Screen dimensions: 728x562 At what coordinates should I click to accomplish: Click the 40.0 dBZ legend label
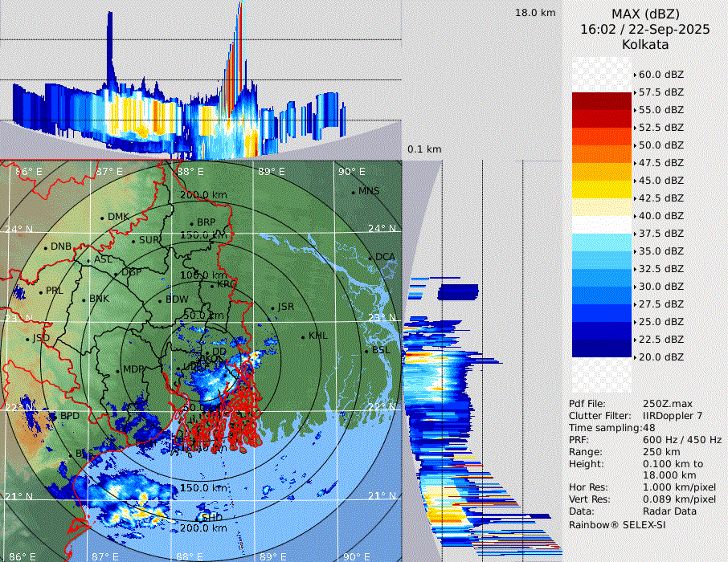pos(661,215)
